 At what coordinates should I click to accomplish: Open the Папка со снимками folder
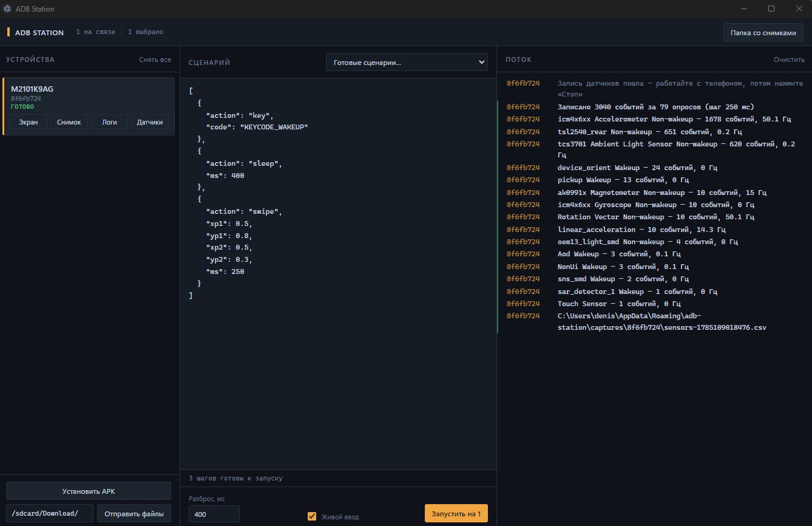click(x=763, y=33)
